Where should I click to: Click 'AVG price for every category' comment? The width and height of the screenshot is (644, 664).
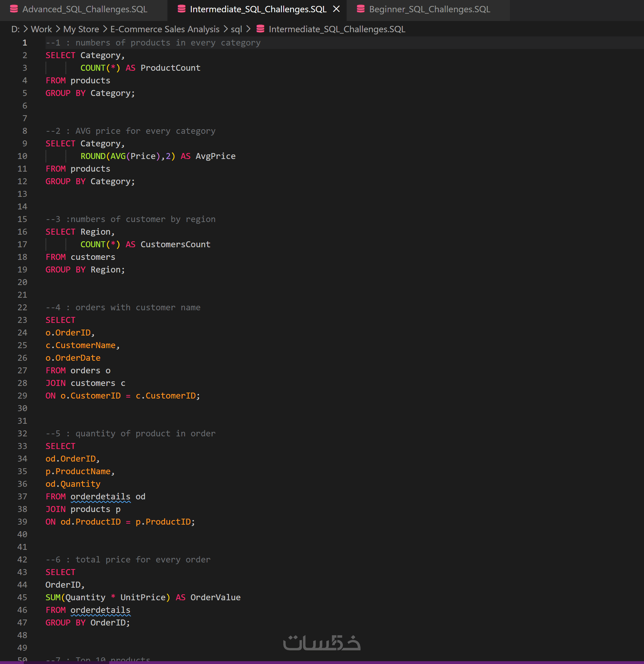pyautogui.click(x=145, y=131)
